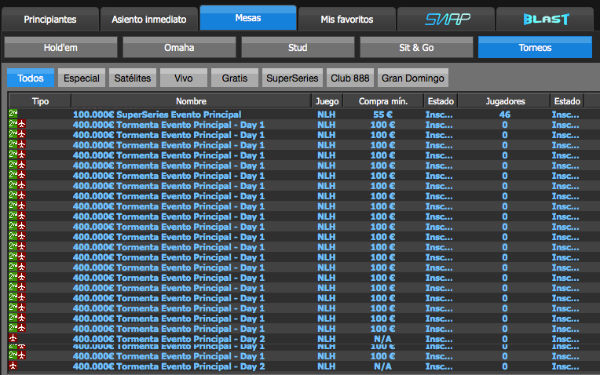Click red plane icon on last Day 2 row
Screen dimensions: 600x375
(13, 365)
